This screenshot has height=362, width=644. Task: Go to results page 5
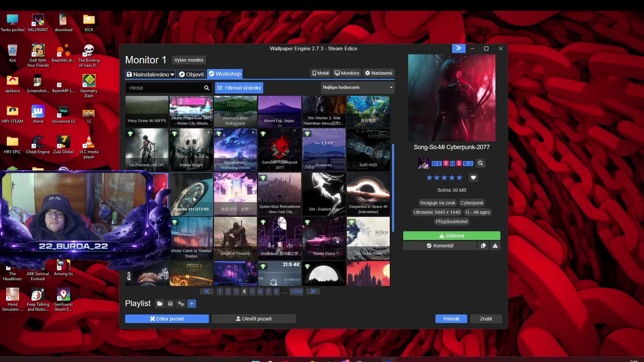click(252, 291)
